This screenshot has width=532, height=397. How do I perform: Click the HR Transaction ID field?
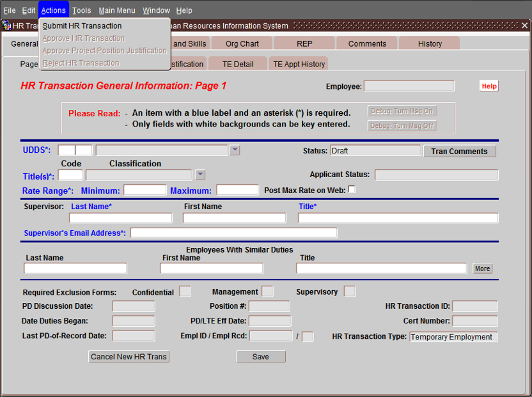click(x=475, y=306)
